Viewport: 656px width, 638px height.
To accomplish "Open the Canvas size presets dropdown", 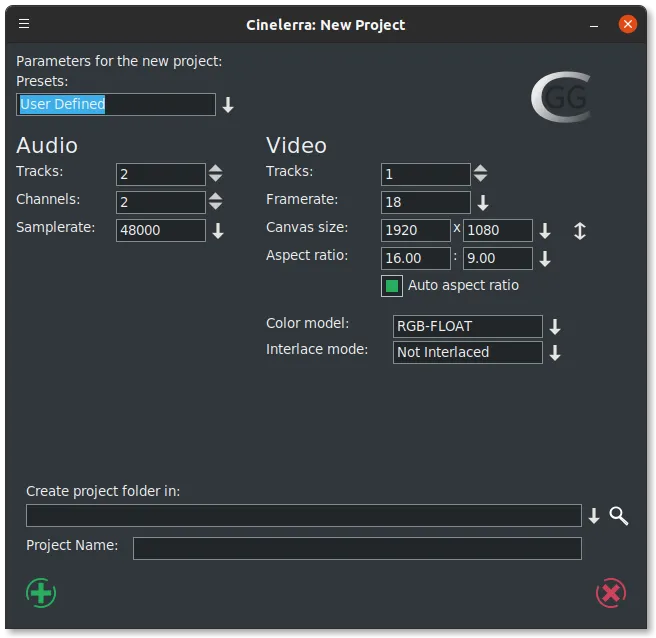I will (545, 231).
